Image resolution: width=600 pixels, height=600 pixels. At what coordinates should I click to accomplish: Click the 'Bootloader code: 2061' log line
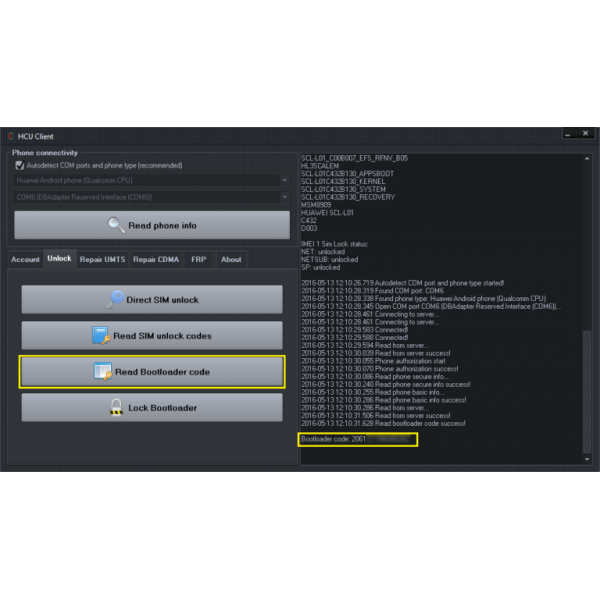(333, 439)
